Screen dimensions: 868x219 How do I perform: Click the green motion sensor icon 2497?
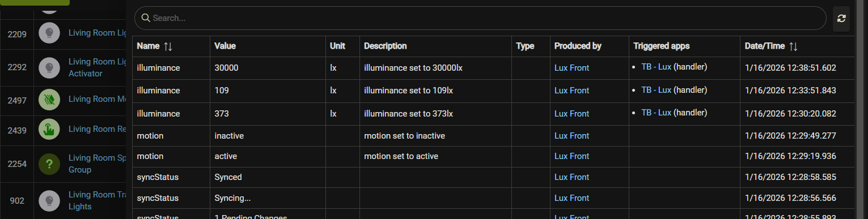pyautogui.click(x=49, y=99)
